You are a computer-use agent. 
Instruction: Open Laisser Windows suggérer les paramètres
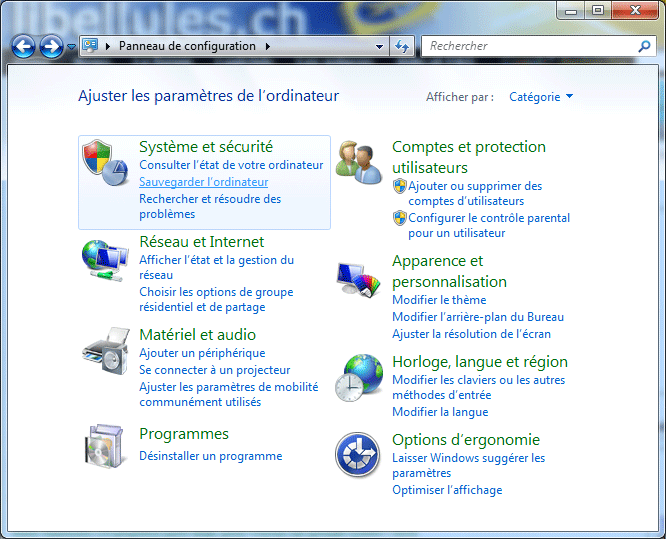coord(468,465)
